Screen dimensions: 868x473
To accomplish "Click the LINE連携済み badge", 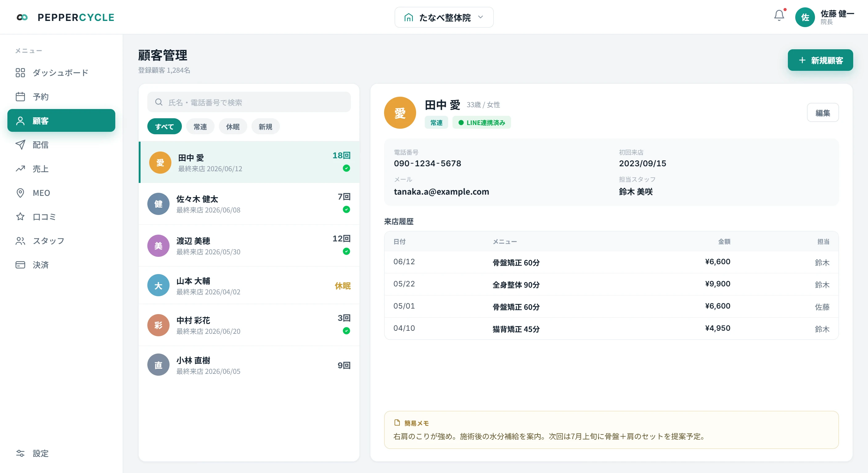I will tap(481, 123).
